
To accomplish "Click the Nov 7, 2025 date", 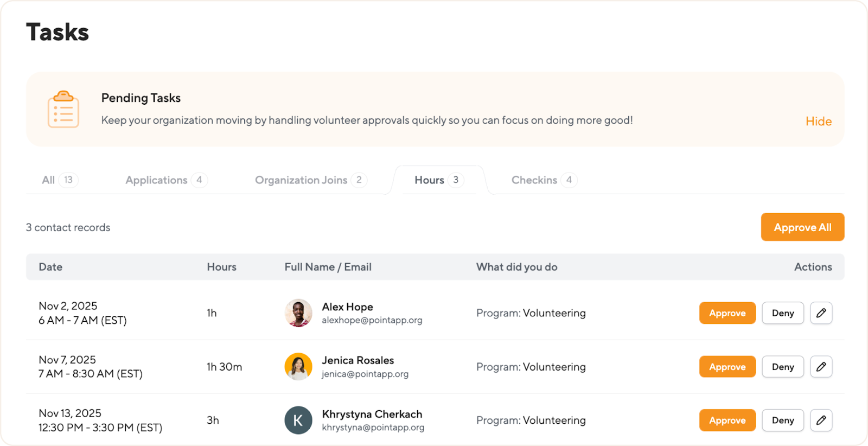I will [x=67, y=360].
